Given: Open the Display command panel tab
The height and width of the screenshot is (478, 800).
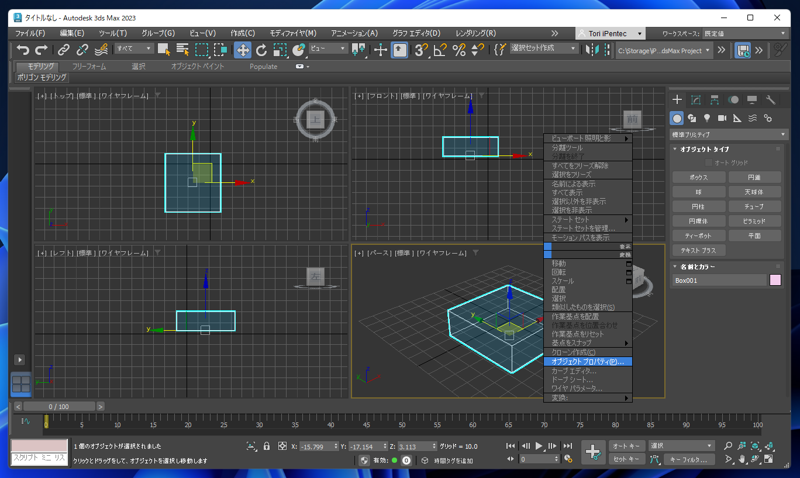Looking at the screenshot, I should coord(752,99).
